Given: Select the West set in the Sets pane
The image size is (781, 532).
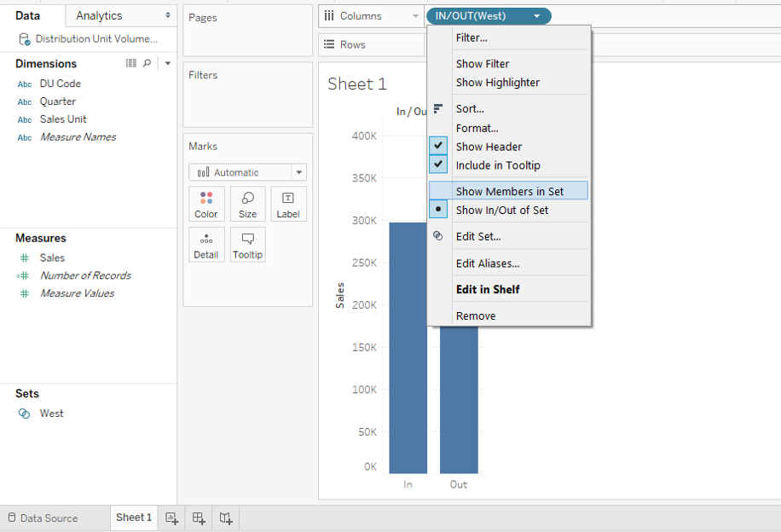Looking at the screenshot, I should pyautogui.click(x=51, y=413).
